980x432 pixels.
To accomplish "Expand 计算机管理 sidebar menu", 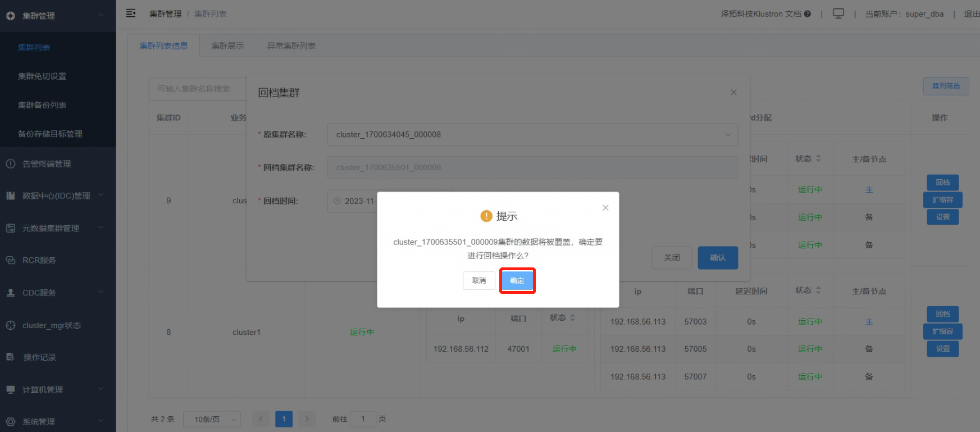I will point(58,390).
